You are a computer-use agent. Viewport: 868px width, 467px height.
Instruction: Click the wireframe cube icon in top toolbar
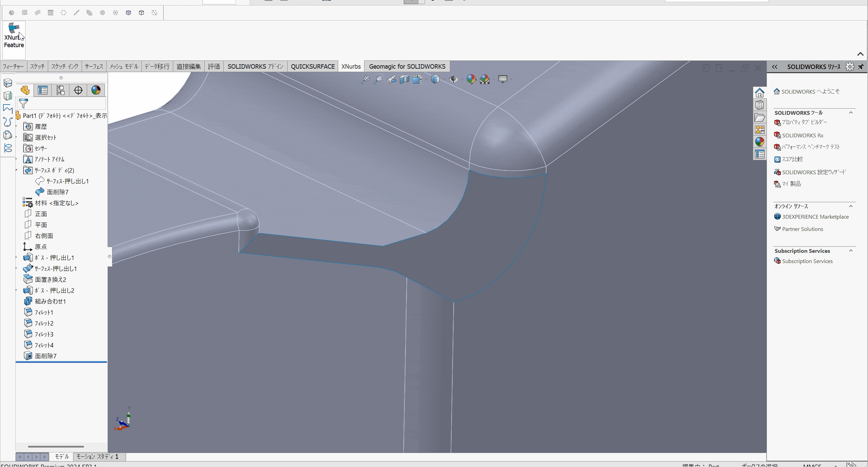point(141,13)
